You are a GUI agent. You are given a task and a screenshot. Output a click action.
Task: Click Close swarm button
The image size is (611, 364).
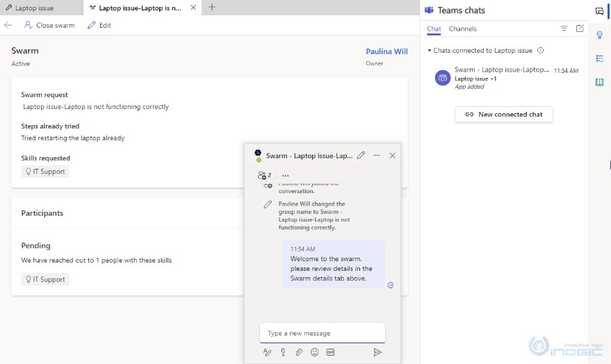(49, 25)
